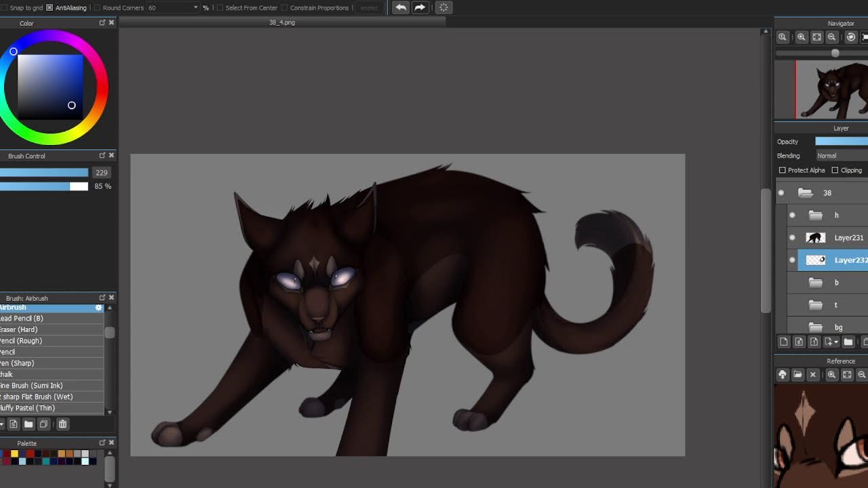Image resolution: width=868 pixels, height=488 pixels.
Task: Enable Protect Alpha for the layer
Action: pyautogui.click(x=783, y=170)
